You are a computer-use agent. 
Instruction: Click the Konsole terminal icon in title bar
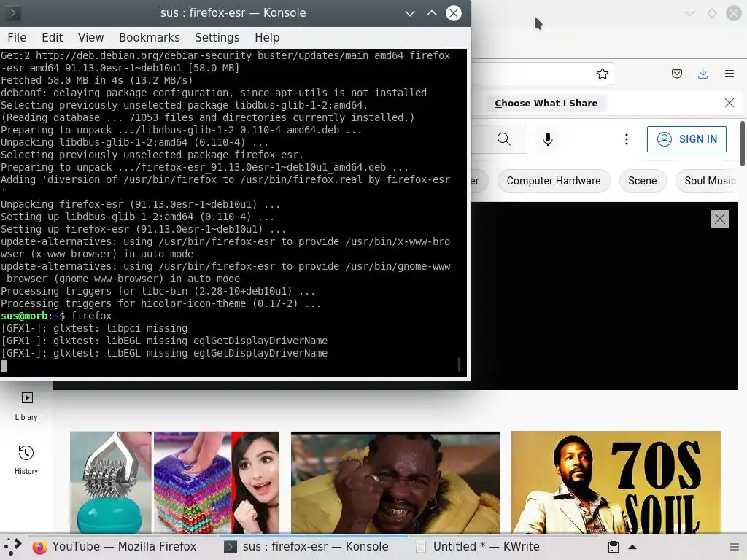[x=12, y=13]
